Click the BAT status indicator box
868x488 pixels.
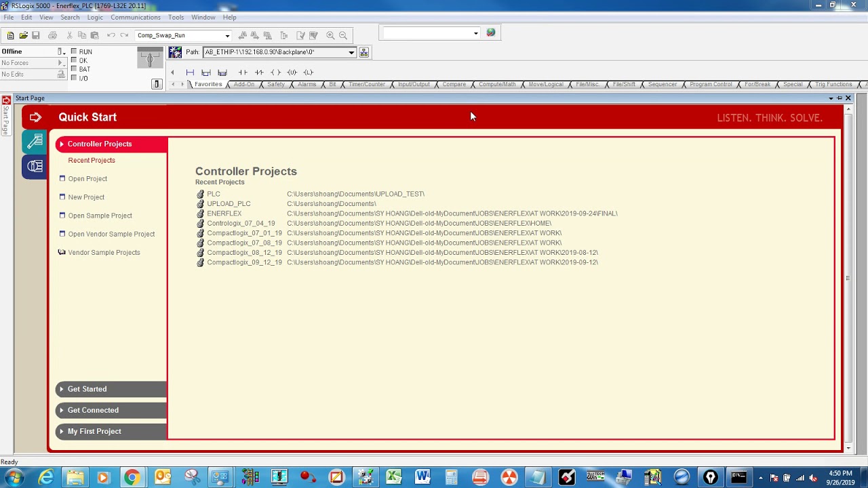click(x=74, y=69)
